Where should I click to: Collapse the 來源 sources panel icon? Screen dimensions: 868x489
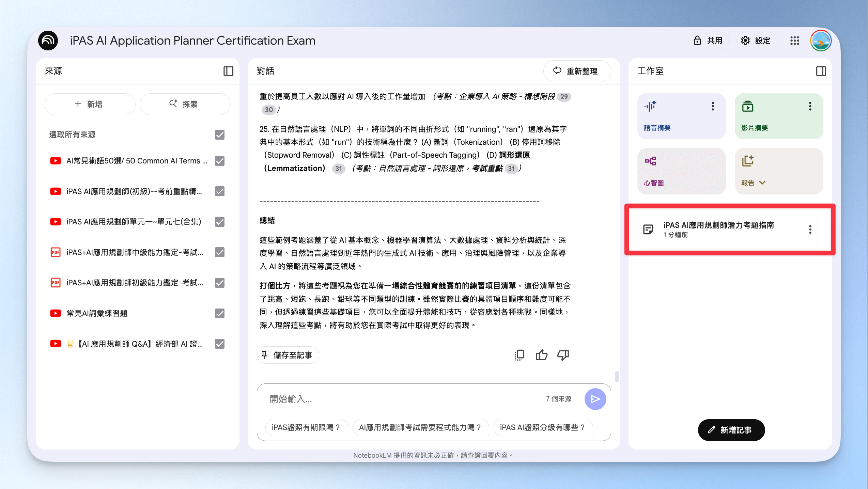(x=228, y=71)
